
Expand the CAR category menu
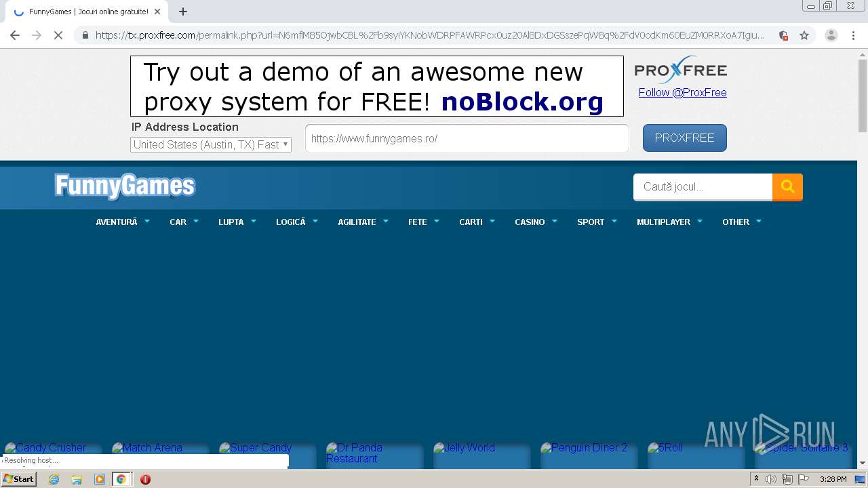pos(184,222)
